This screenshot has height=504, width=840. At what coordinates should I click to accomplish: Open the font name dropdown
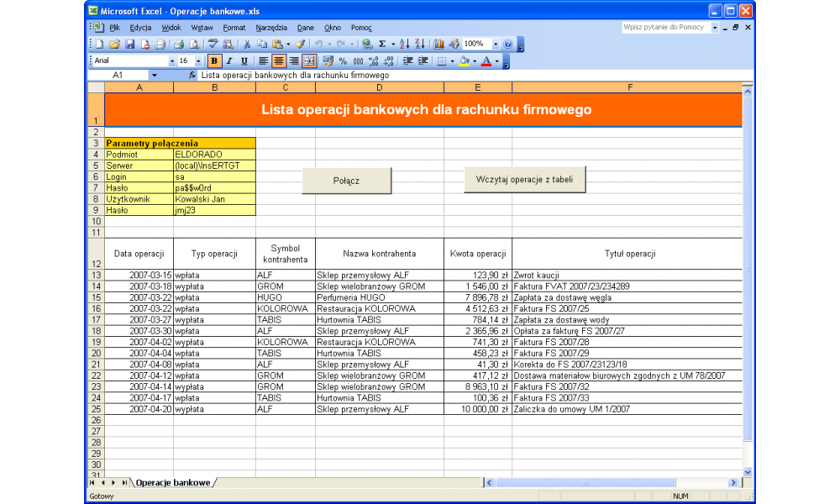(172, 61)
